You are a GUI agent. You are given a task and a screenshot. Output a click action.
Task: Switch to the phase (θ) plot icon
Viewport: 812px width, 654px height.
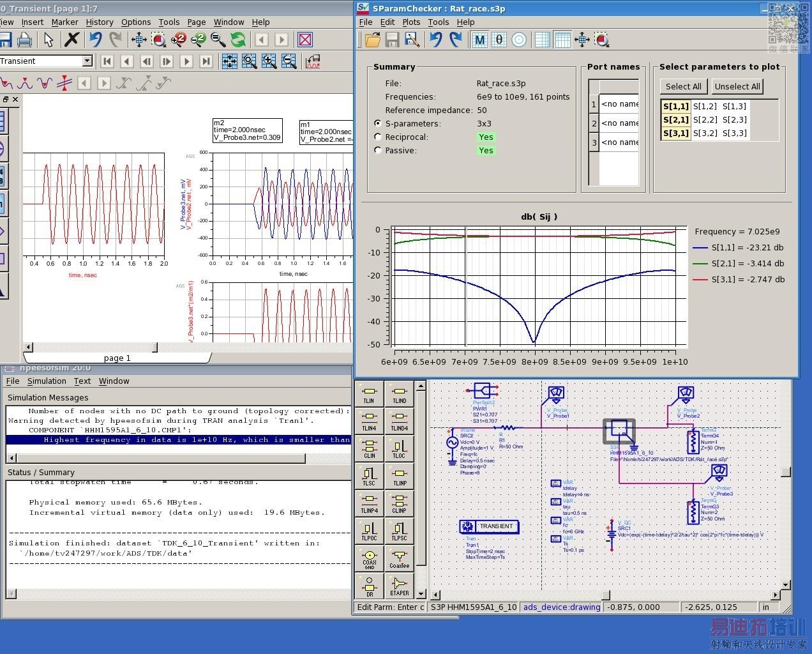[x=499, y=40]
